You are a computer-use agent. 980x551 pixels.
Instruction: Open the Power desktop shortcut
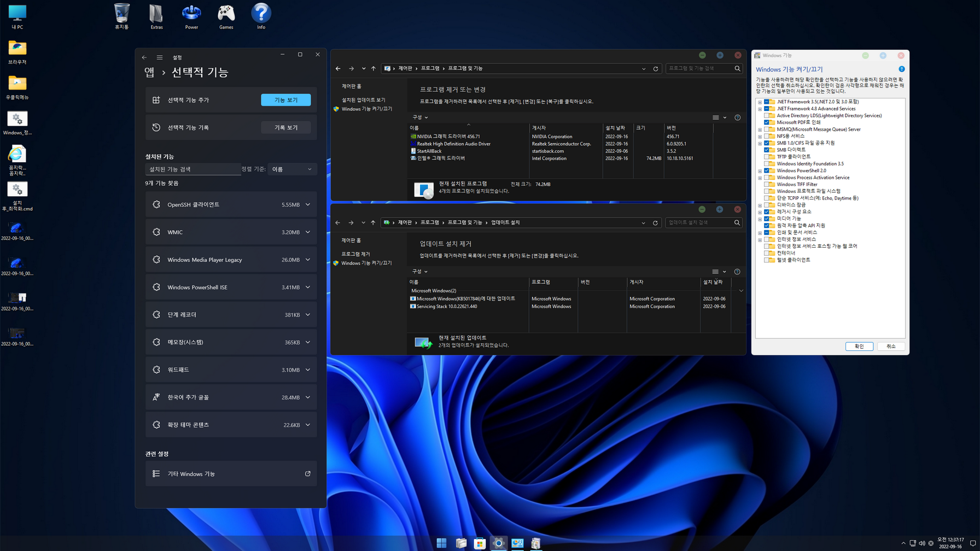click(x=191, y=16)
